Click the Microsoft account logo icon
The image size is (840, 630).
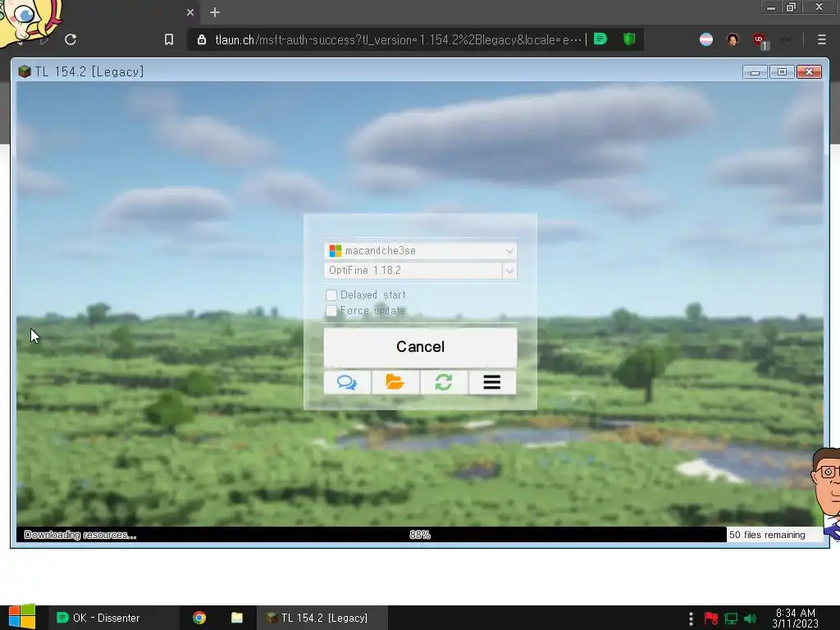point(336,251)
